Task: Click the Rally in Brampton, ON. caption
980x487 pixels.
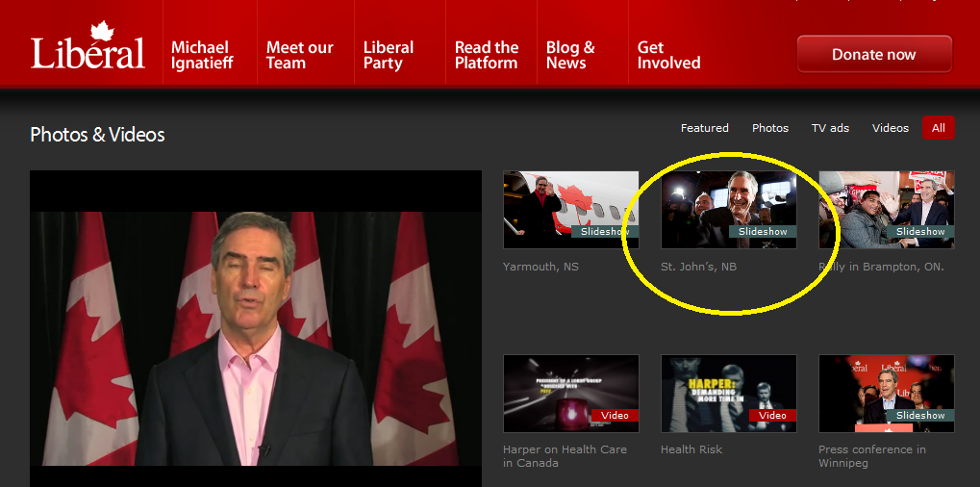Action: (x=881, y=267)
